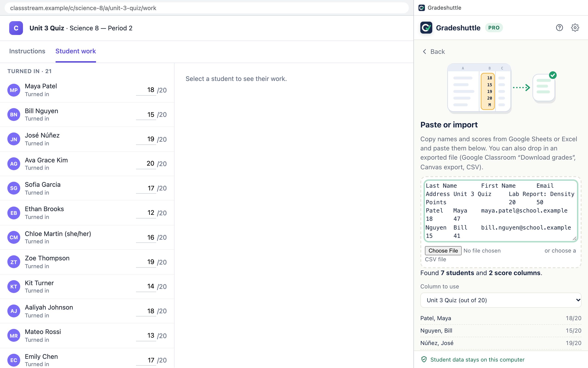588x368 pixels.
Task: Edit Emily Chen's score of 17
Action: (146, 360)
